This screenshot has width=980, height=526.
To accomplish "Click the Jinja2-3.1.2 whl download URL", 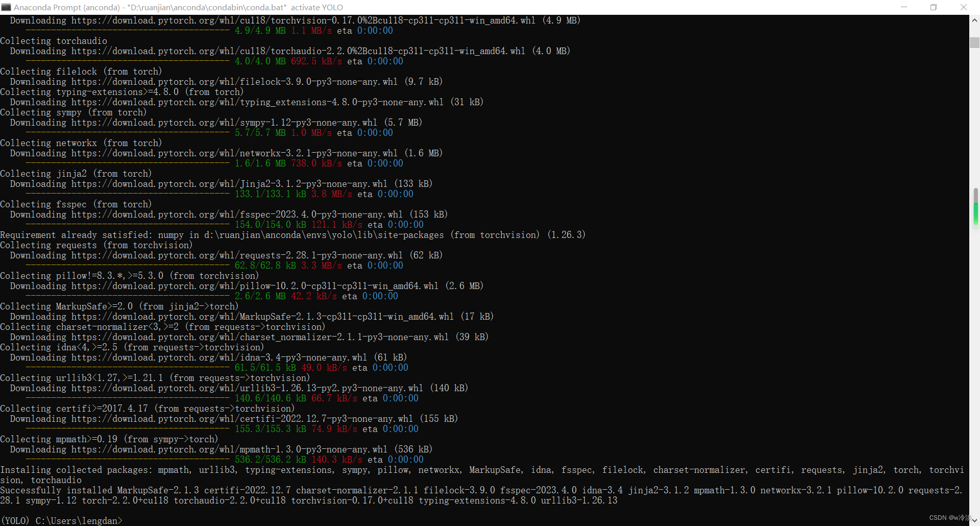I will point(230,184).
